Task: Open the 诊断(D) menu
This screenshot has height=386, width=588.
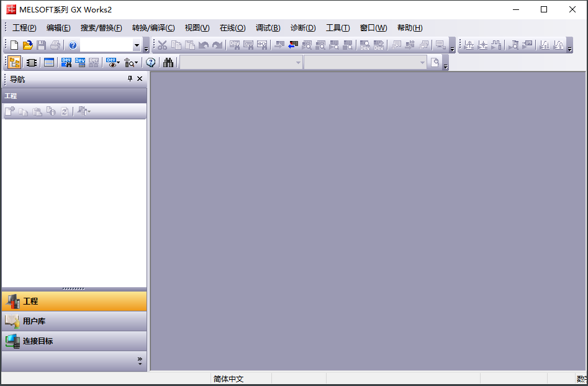Action: point(303,28)
